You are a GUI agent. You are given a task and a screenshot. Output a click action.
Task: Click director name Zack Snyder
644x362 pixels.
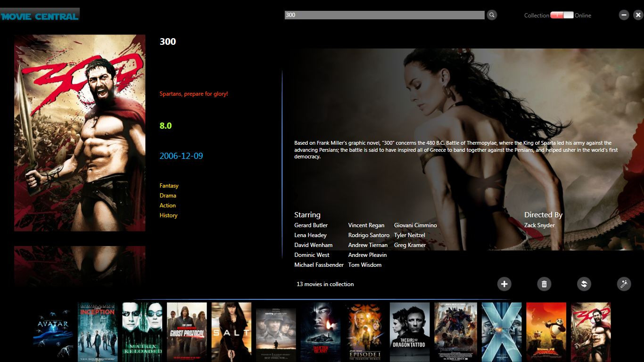pyautogui.click(x=539, y=225)
